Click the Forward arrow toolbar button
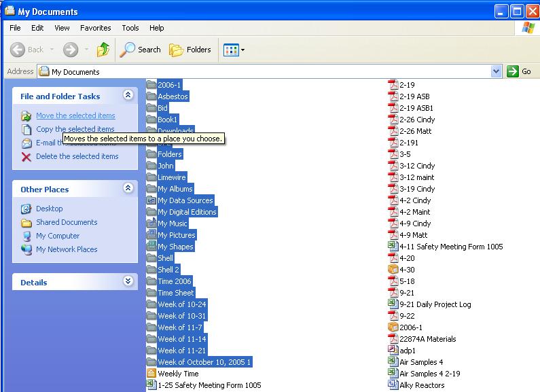 [x=71, y=50]
